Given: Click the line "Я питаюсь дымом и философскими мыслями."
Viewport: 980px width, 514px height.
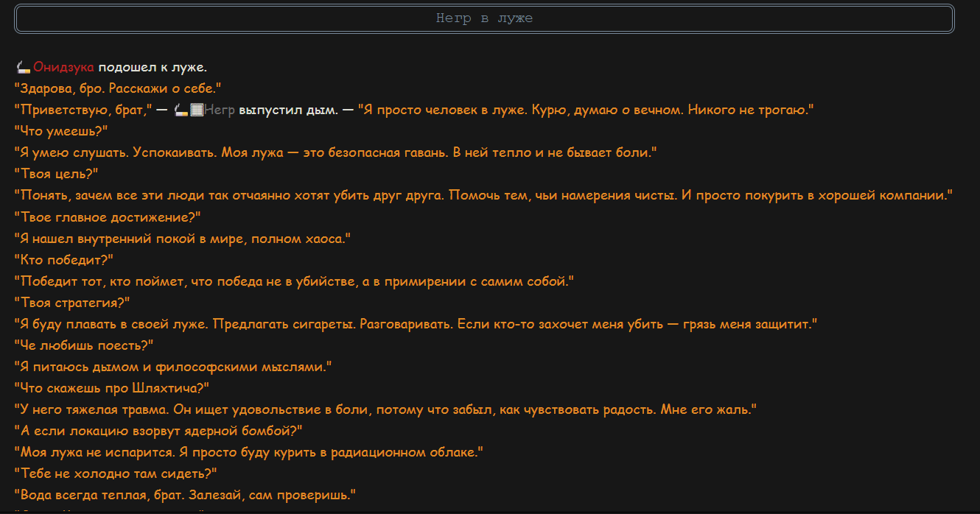Looking at the screenshot, I should click(174, 367).
